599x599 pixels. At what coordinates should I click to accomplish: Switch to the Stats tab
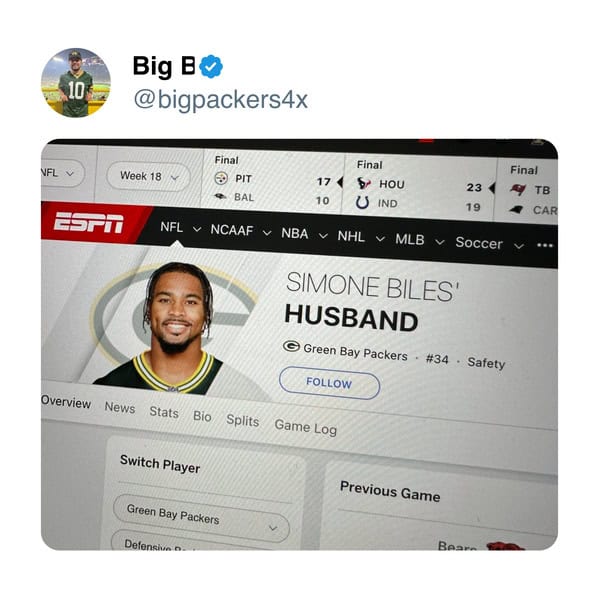click(x=164, y=412)
